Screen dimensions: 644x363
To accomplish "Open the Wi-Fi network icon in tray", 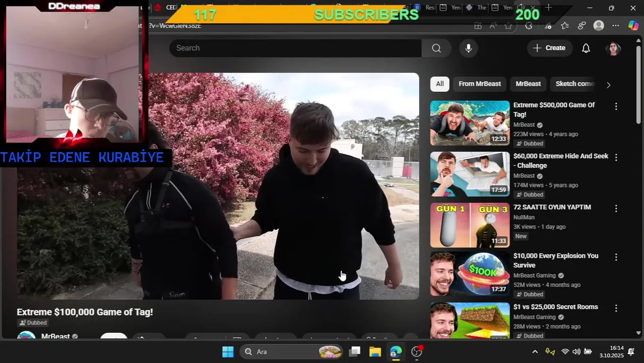I will pos(565,351).
